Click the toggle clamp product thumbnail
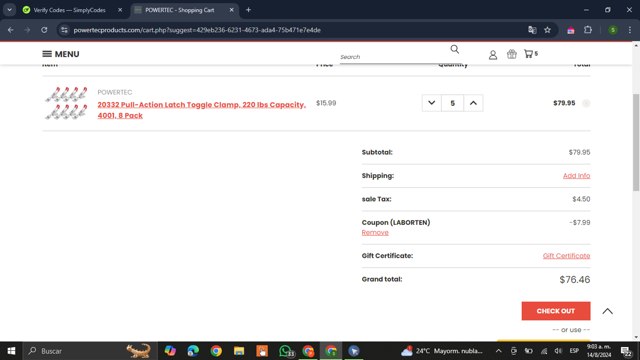This screenshot has height=360, width=640. tap(67, 103)
